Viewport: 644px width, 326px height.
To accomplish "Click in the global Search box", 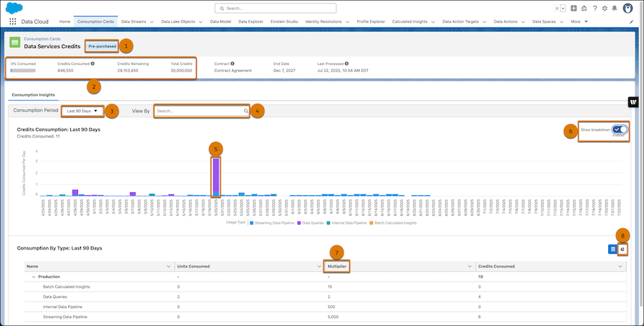I will [x=275, y=8].
